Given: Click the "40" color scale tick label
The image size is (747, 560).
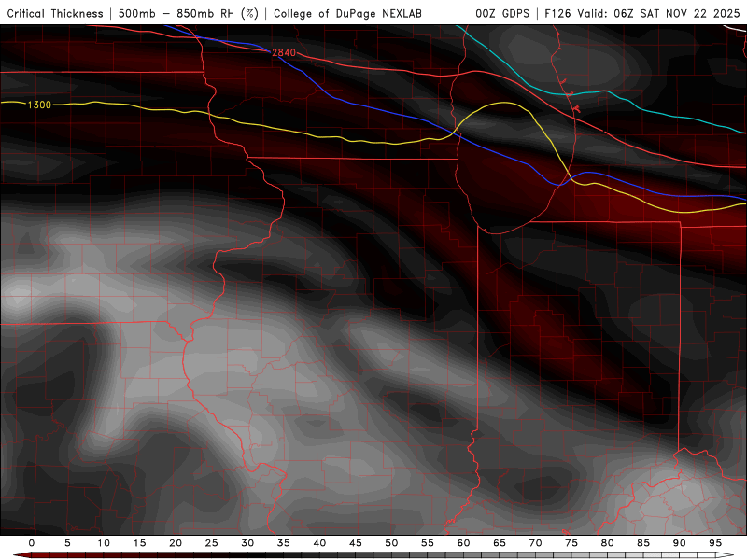Looking at the screenshot, I should point(319,543).
